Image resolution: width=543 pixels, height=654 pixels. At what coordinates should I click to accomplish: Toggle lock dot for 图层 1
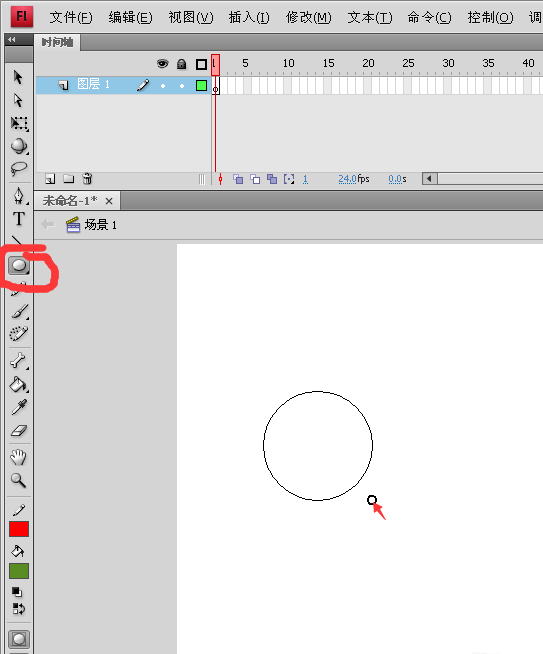point(182,86)
